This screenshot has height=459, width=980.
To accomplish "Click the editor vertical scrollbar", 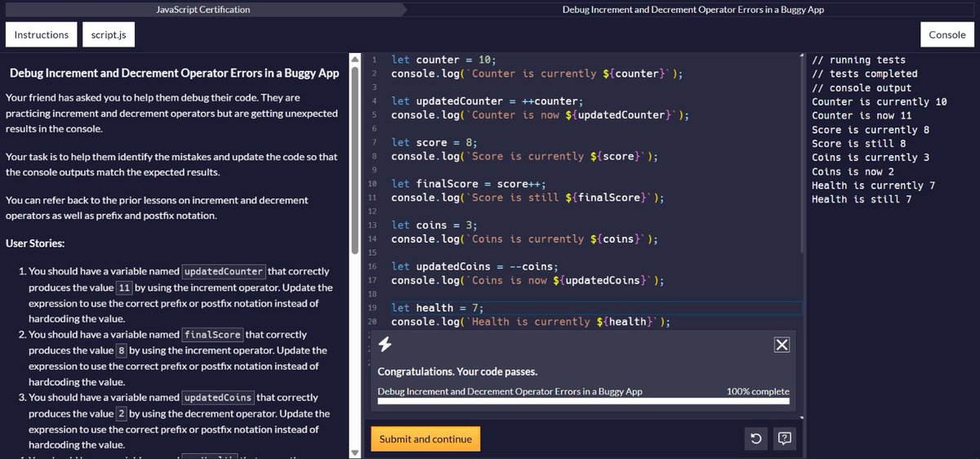I will point(800,154).
